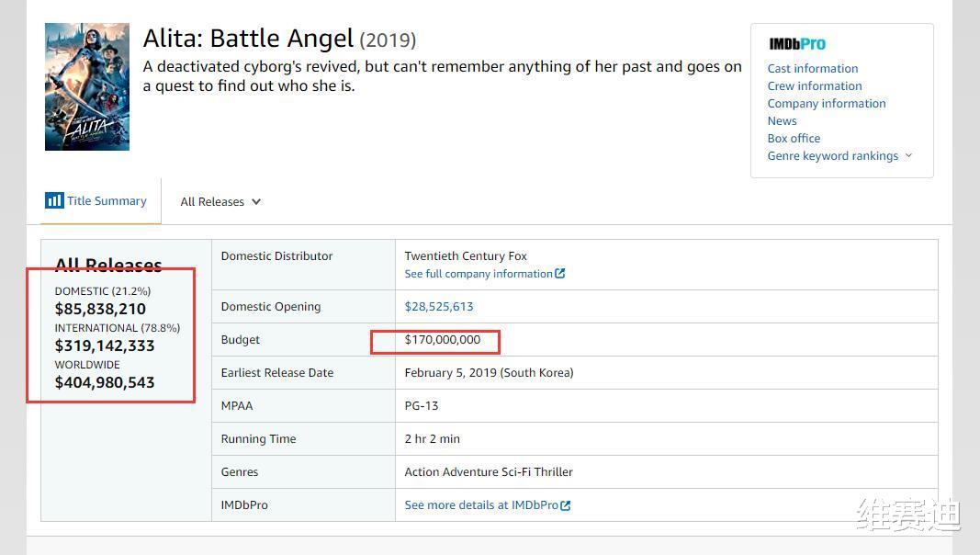Screen dimensions: 980x555
Task: Click the INTERNATIONAL (78.8%) label
Action: coord(117,328)
